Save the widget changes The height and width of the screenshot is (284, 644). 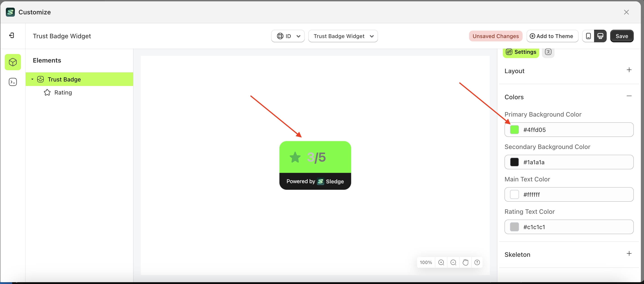click(x=622, y=36)
